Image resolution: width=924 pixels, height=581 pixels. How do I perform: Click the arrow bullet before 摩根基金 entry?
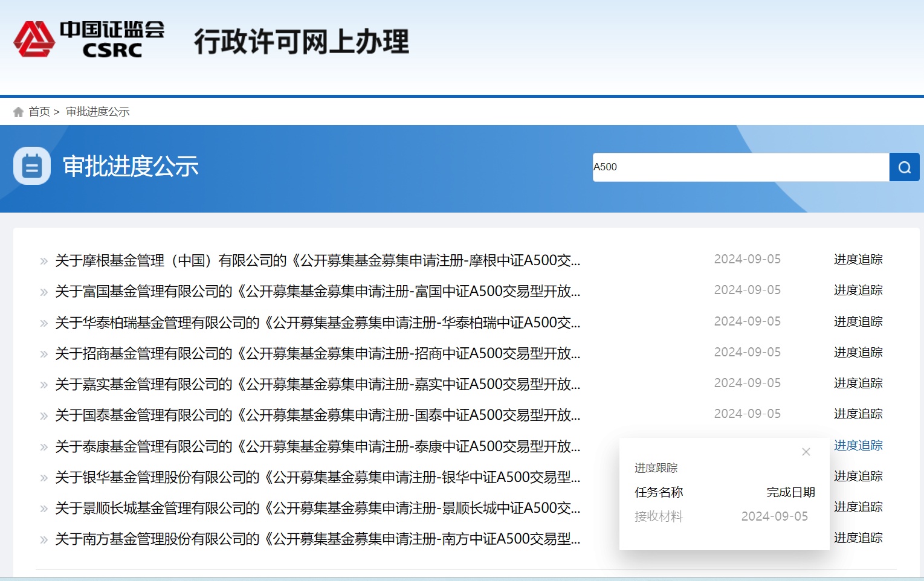[44, 261]
